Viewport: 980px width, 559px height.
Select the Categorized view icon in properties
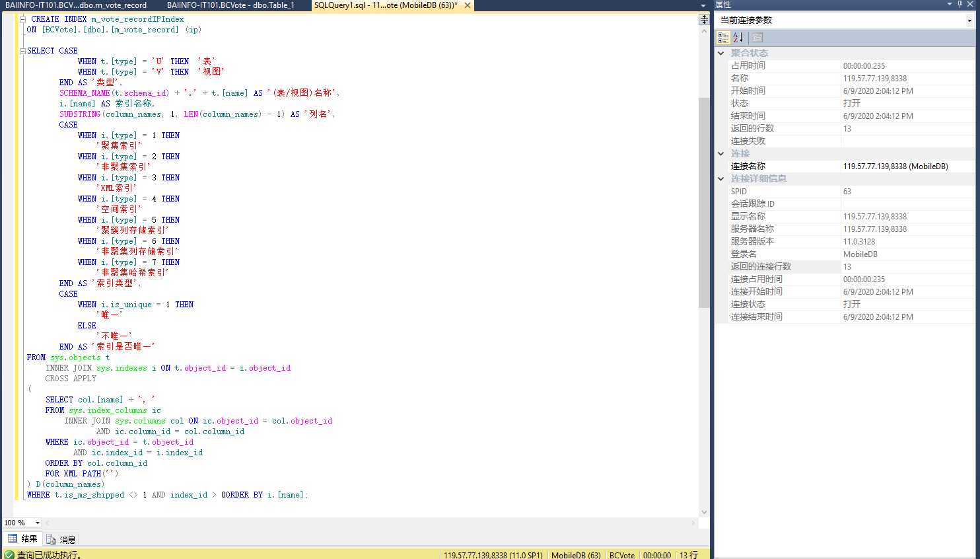pyautogui.click(x=723, y=38)
